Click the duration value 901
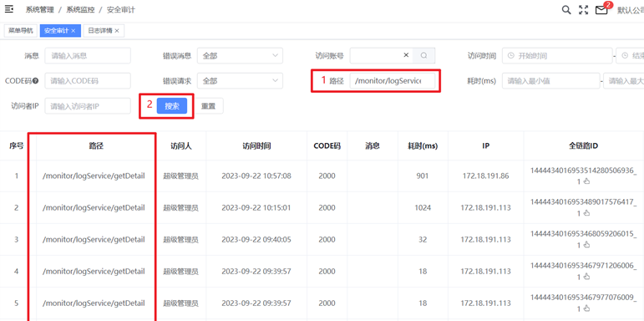Screen dimensions: 644x321 point(423,176)
